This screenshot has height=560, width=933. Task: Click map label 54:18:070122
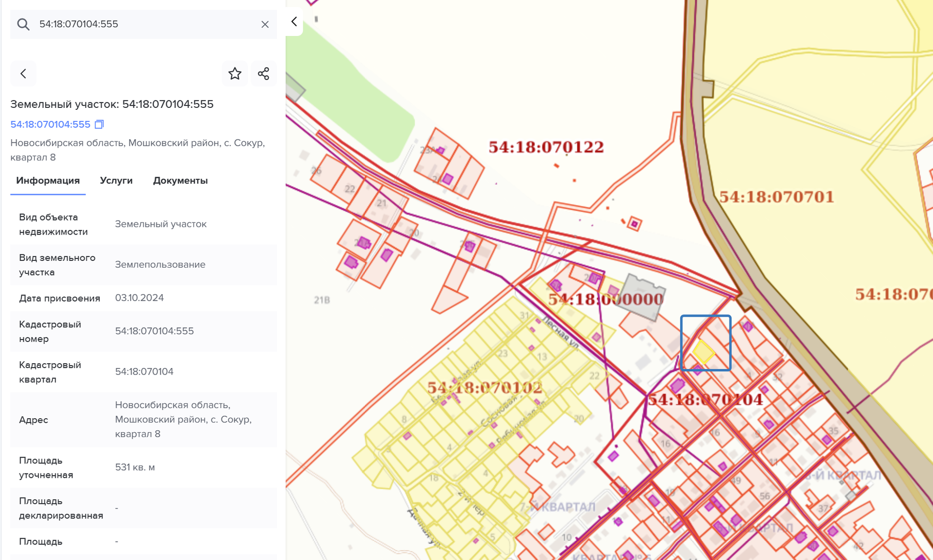[x=546, y=147]
